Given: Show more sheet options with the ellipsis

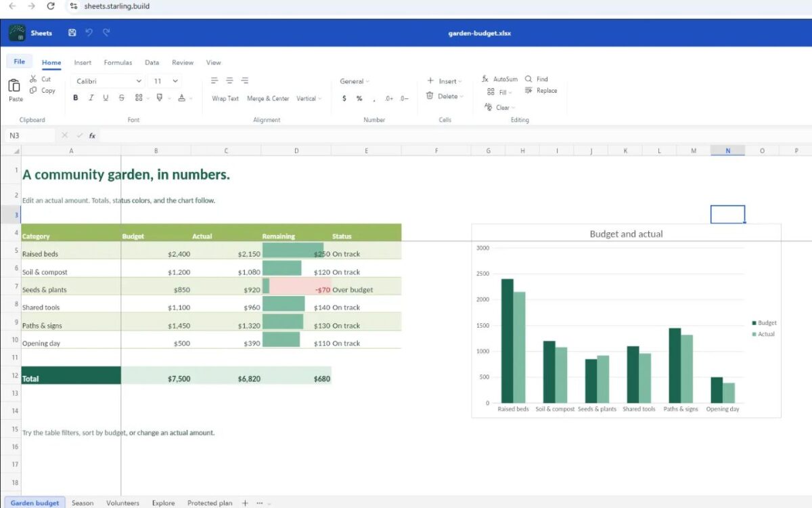Looking at the screenshot, I should (x=260, y=503).
